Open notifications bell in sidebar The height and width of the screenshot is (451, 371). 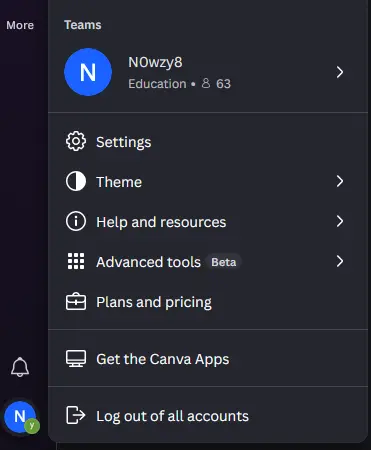coord(20,367)
